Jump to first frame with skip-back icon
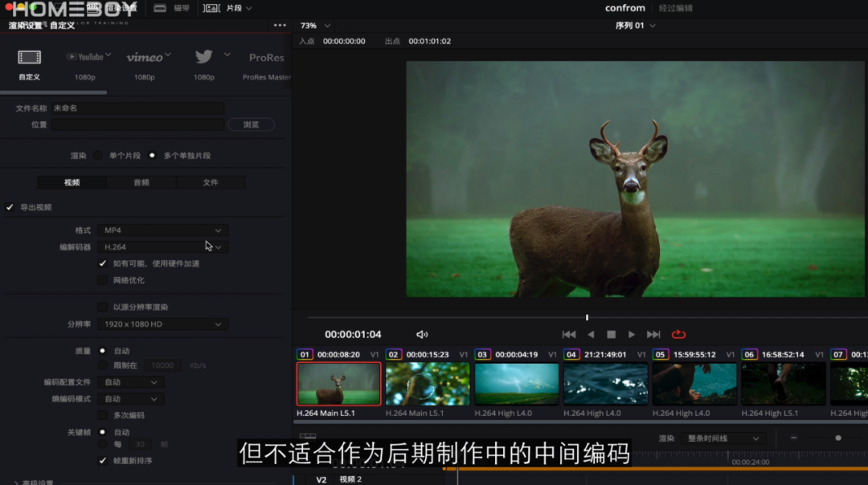 pos(568,334)
